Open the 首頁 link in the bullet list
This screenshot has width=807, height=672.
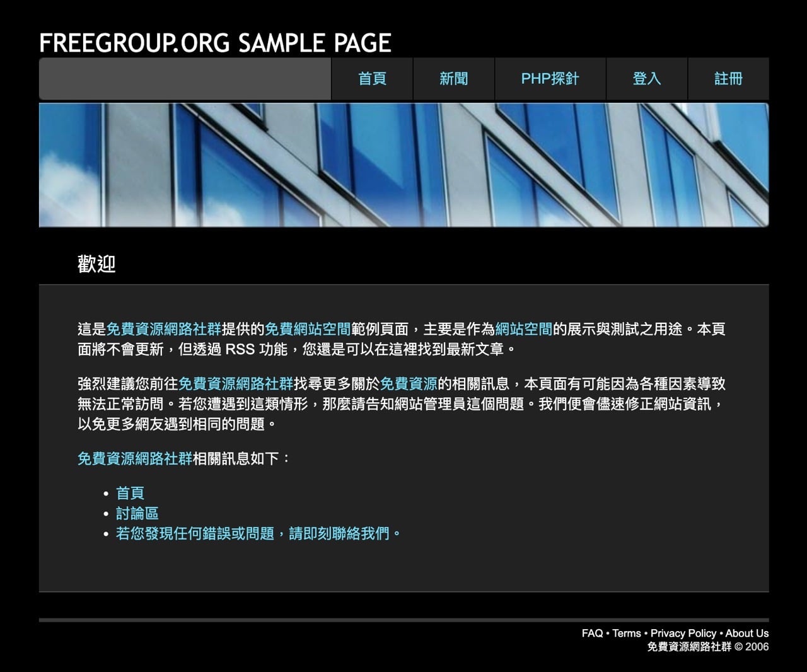(130, 493)
